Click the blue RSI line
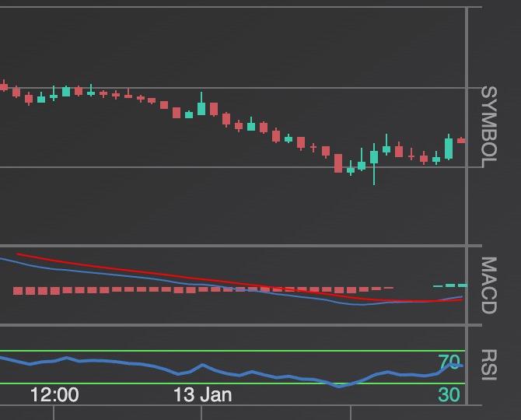The width and height of the screenshot is (521, 420). [202, 365]
